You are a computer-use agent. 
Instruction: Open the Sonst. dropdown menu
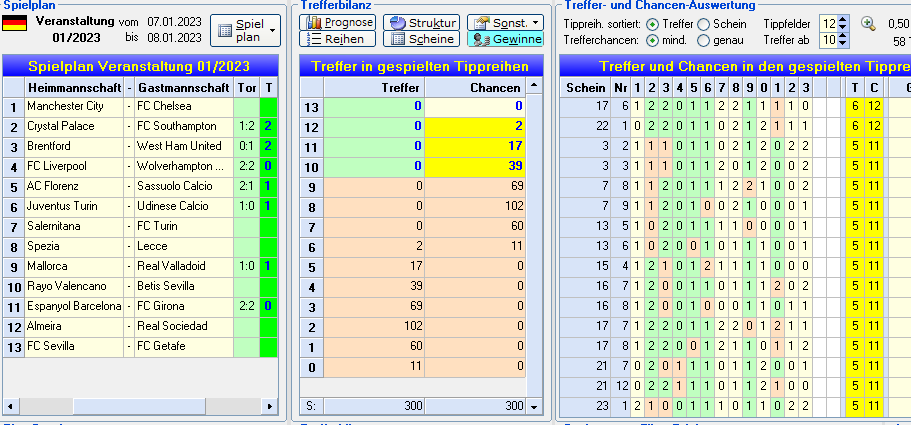coord(505,23)
